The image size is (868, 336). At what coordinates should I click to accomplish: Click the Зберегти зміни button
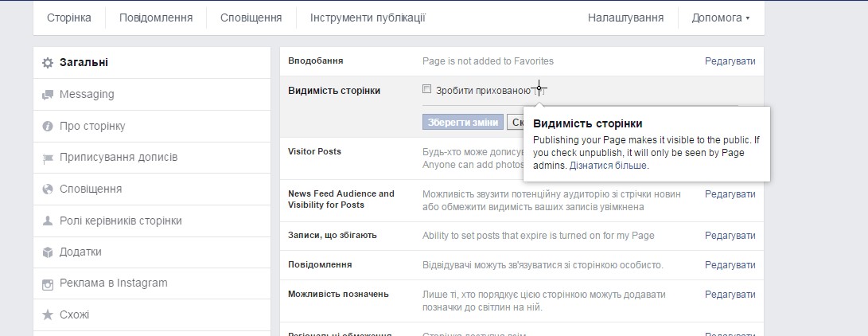[x=463, y=123]
